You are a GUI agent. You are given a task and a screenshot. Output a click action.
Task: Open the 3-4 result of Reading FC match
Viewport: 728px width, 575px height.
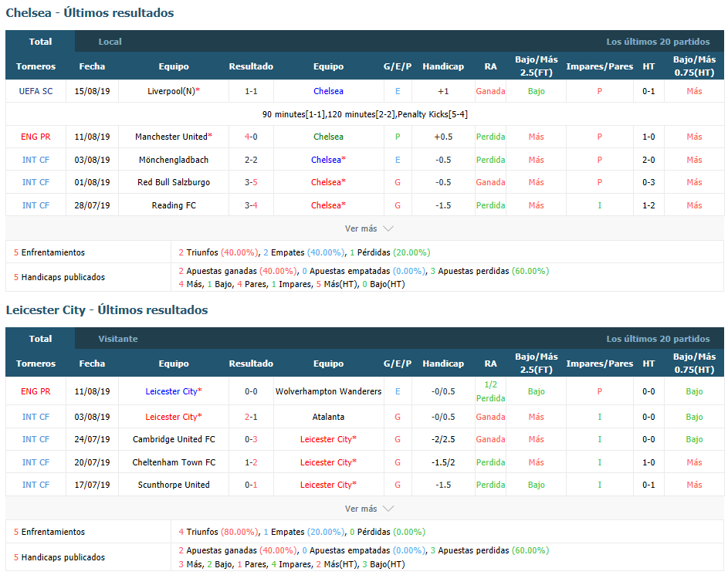click(251, 205)
